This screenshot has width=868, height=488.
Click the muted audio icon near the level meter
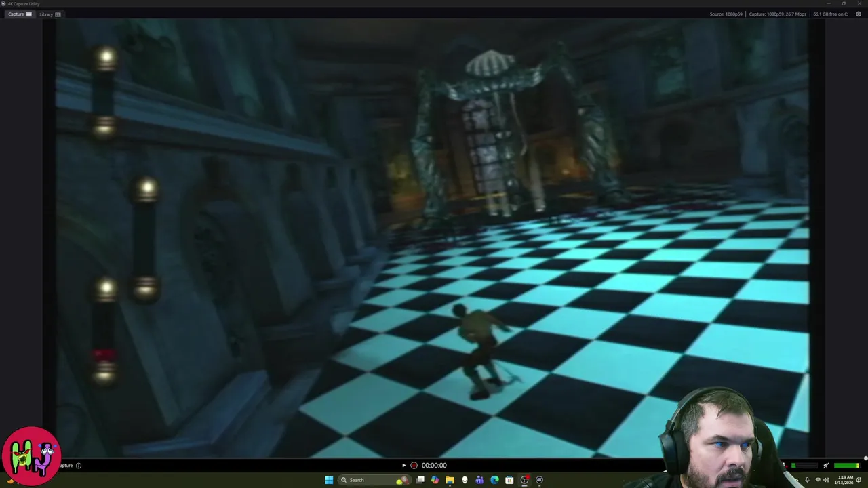[x=826, y=466]
